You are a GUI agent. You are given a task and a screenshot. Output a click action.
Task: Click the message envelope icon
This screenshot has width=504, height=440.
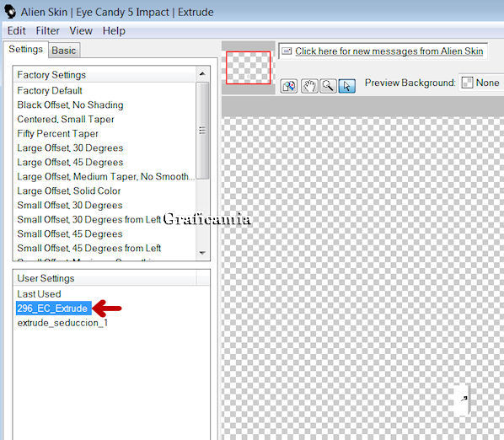click(x=287, y=51)
